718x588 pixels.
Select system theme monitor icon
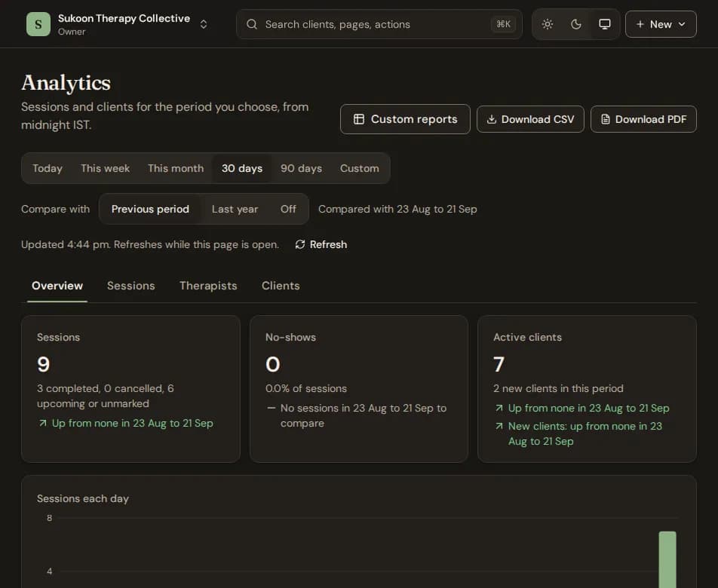point(604,24)
